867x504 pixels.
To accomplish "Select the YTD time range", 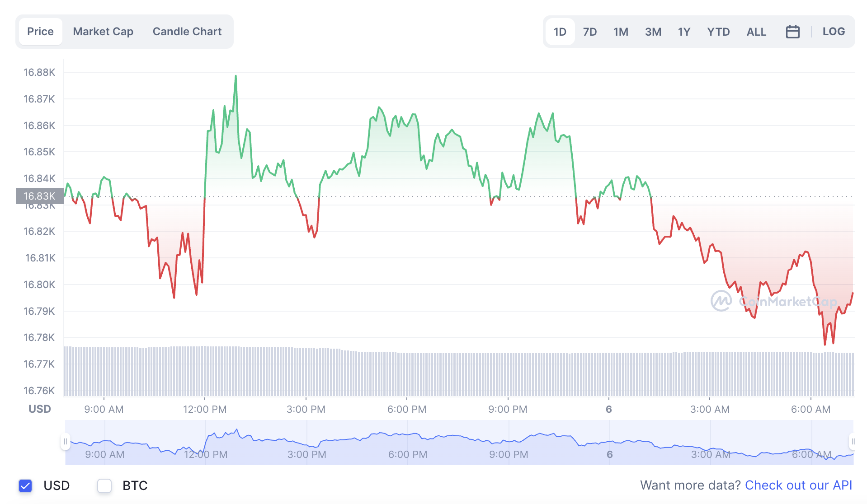I will 718,32.
